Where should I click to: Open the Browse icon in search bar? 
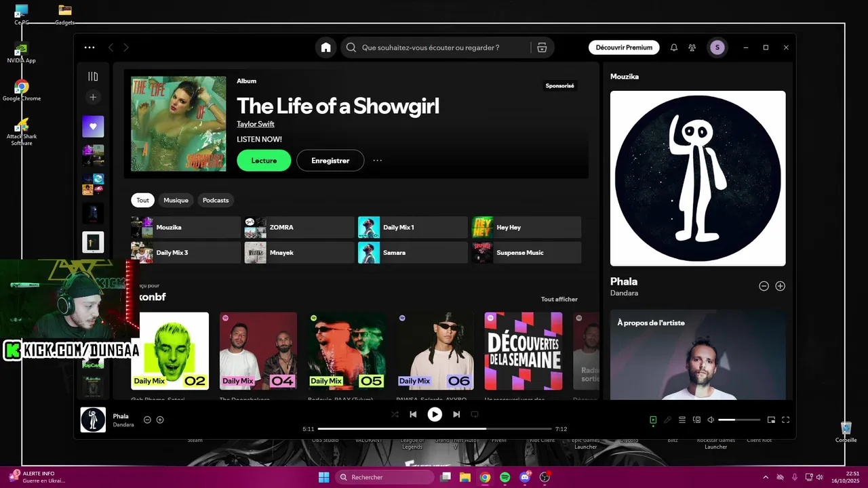click(x=542, y=47)
